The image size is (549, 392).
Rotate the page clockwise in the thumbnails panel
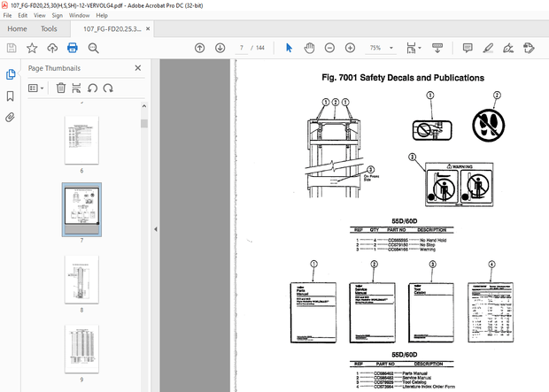108,88
